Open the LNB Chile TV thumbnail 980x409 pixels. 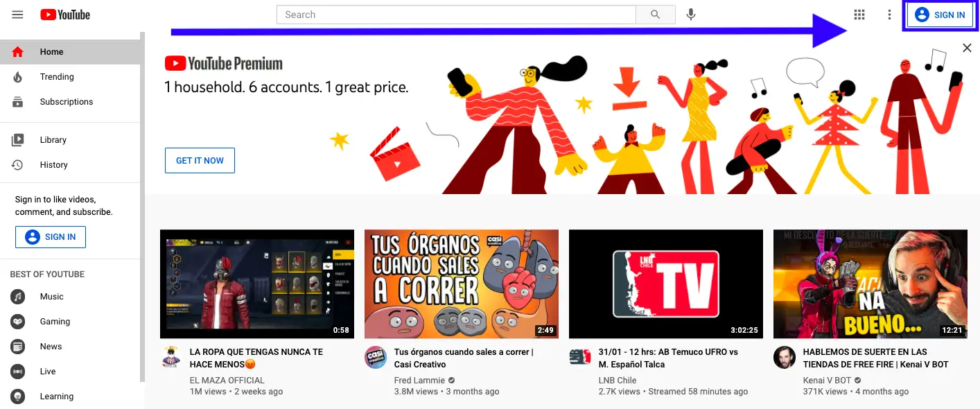click(x=666, y=284)
